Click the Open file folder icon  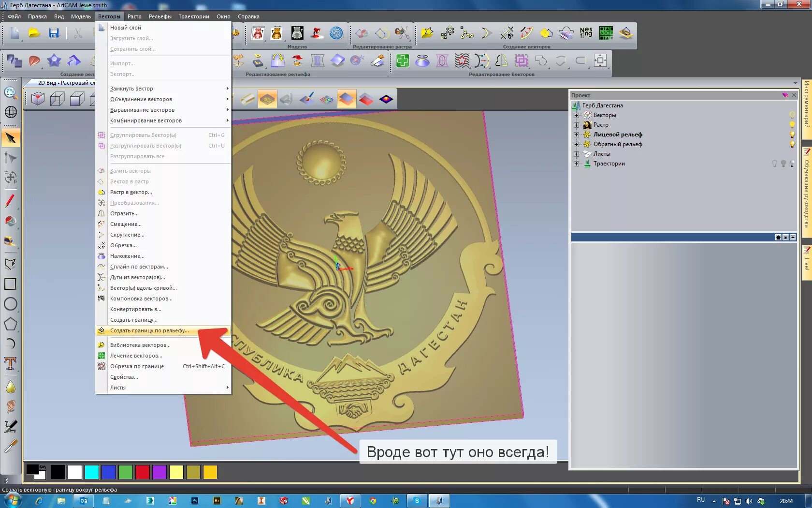point(34,33)
